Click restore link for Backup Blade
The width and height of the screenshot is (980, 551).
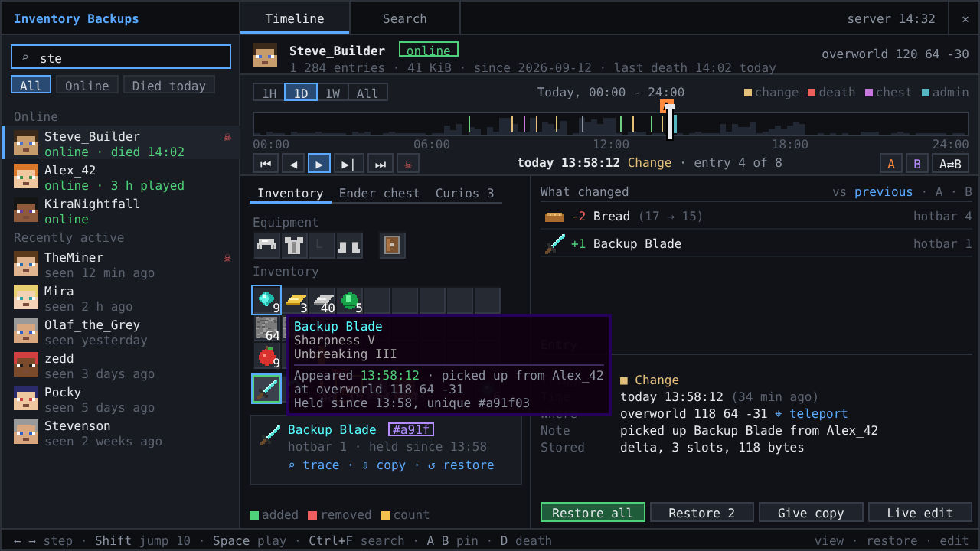pyautogui.click(x=461, y=465)
